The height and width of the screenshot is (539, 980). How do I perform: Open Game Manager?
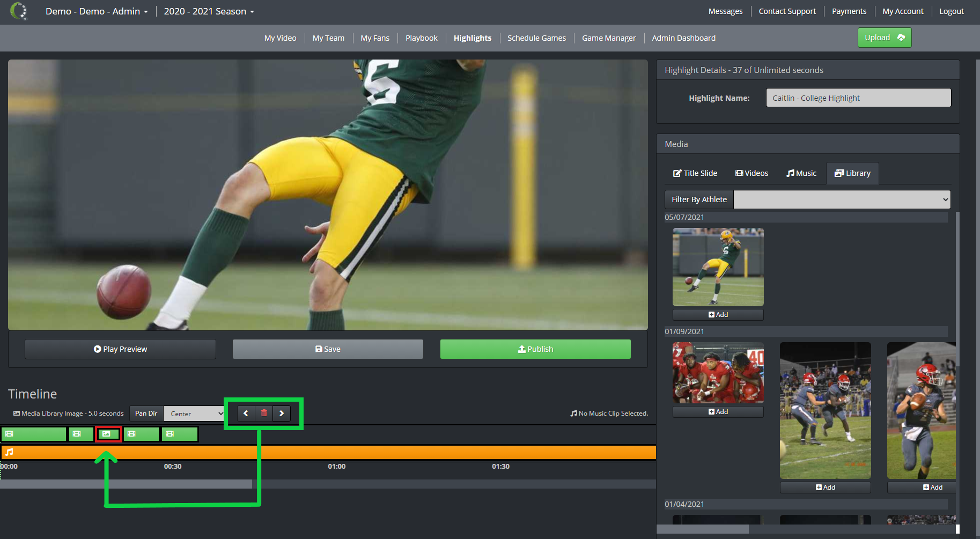pyautogui.click(x=609, y=38)
